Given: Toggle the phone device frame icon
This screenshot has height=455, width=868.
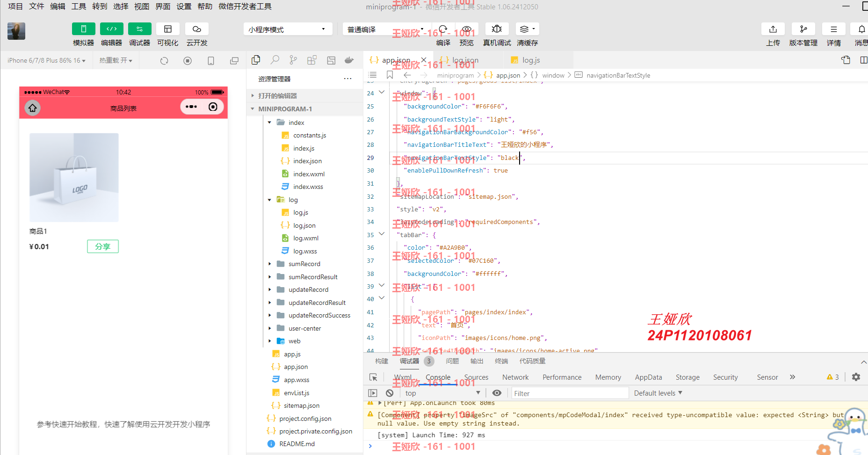Looking at the screenshot, I should point(211,61).
